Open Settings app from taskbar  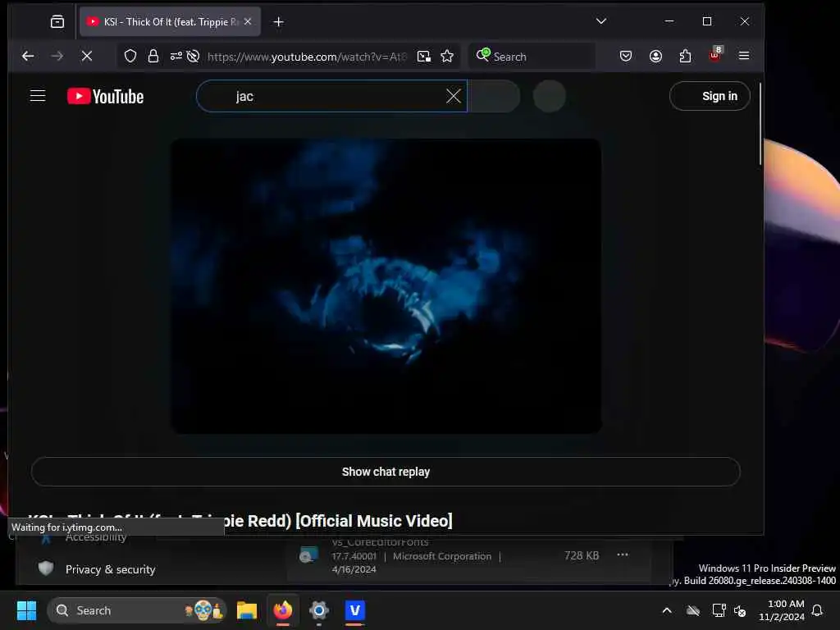coord(319,610)
